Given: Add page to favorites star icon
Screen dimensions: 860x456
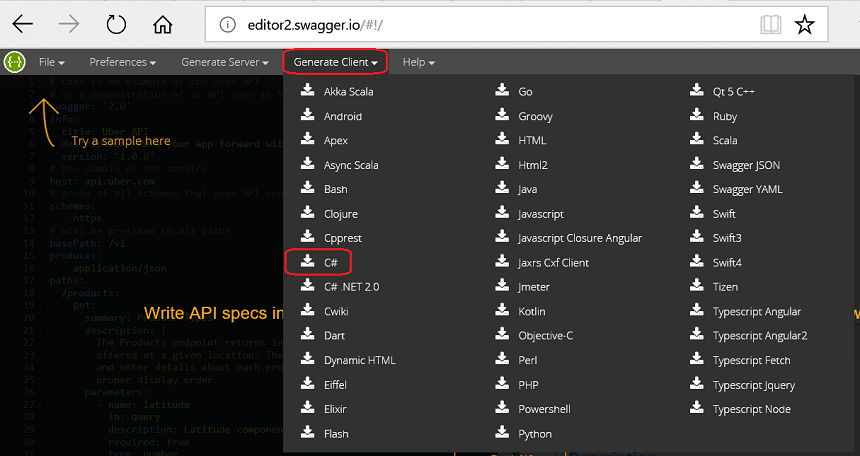Looking at the screenshot, I should (x=805, y=25).
